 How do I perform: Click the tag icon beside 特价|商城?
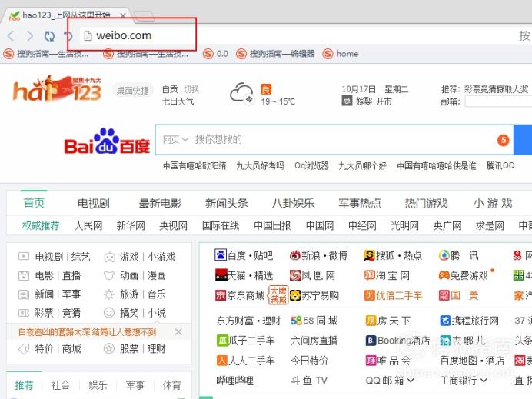pos(24,348)
